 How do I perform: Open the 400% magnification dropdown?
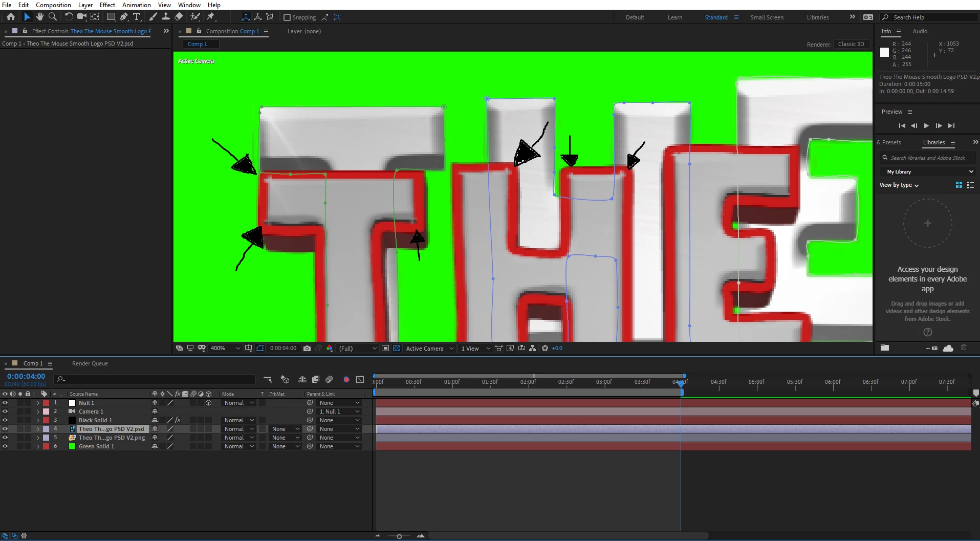(225, 348)
